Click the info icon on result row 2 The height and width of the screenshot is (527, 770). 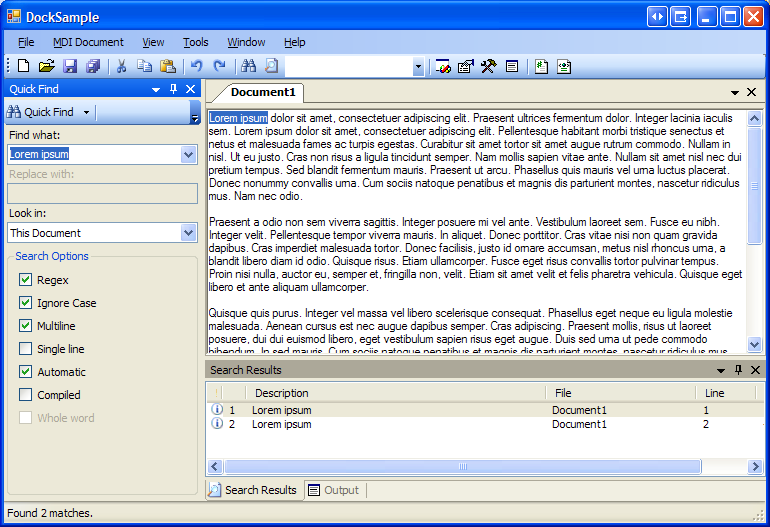point(217,423)
